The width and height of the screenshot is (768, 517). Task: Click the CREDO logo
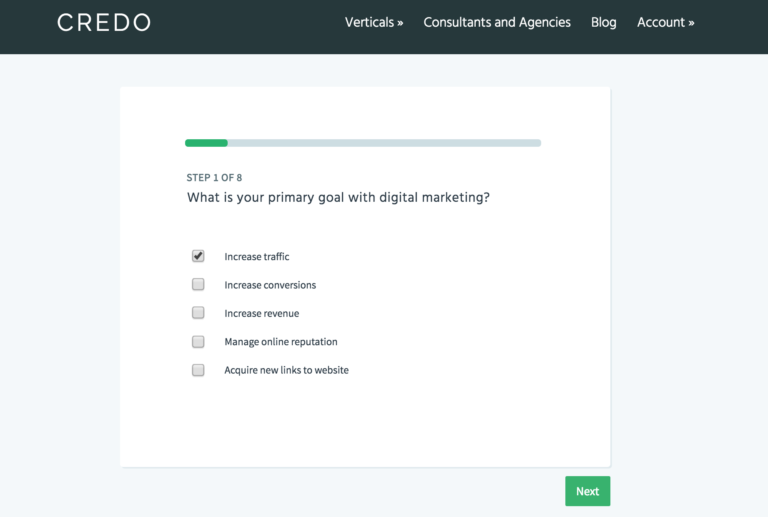(104, 23)
